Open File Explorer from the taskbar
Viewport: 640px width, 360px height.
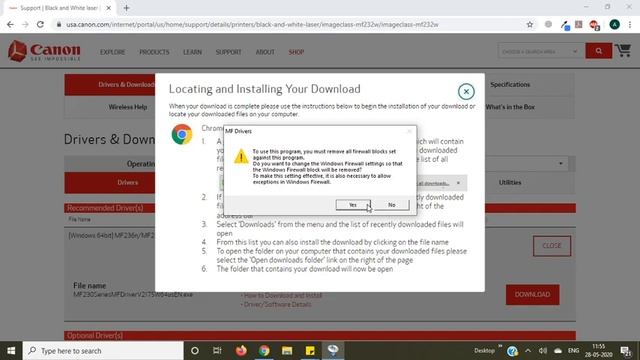click(x=287, y=351)
